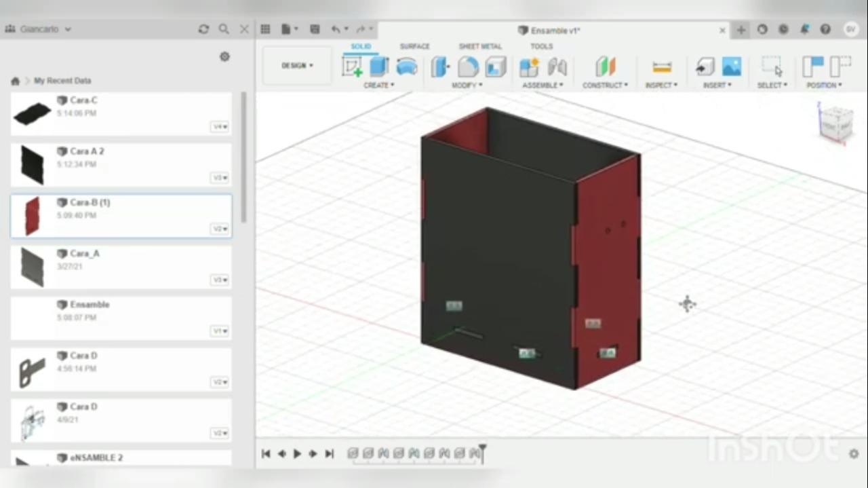Save the document

(315, 29)
